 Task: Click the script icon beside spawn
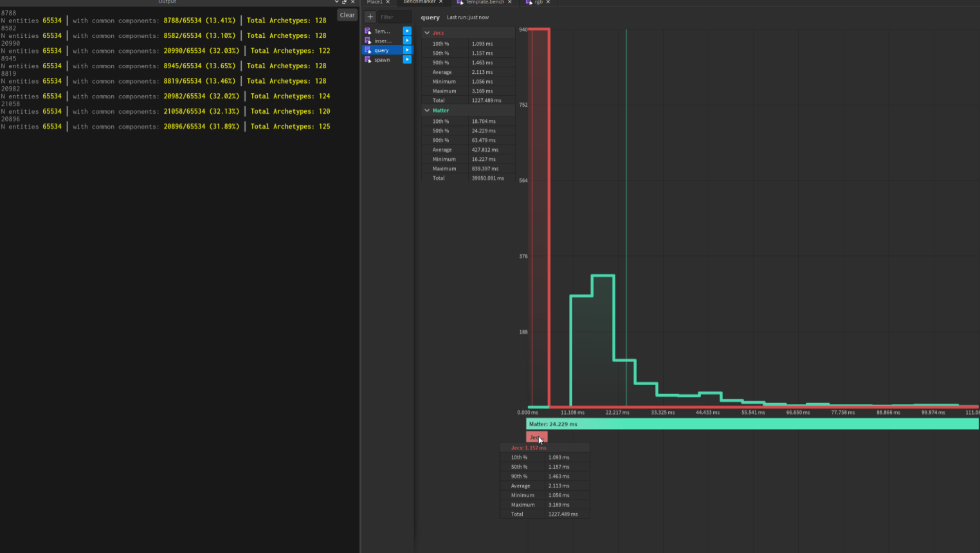coord(368,60)
